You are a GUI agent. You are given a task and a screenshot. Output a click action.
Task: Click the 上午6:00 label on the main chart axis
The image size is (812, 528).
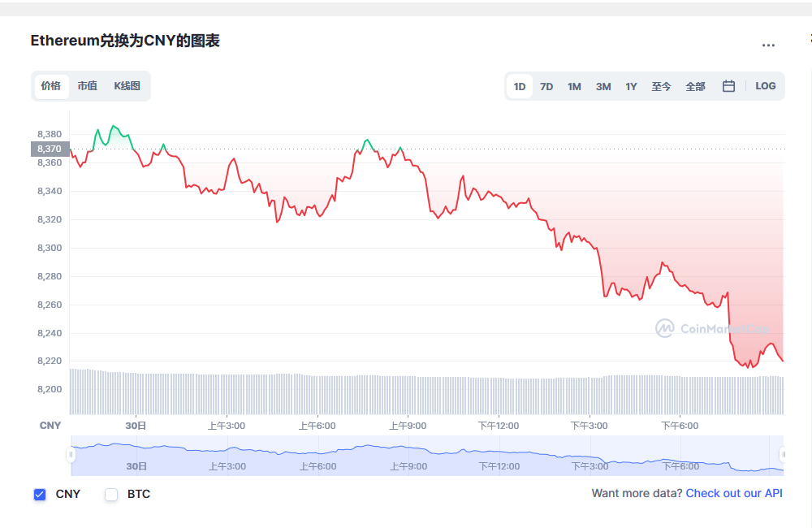click(x=317, y=426)
